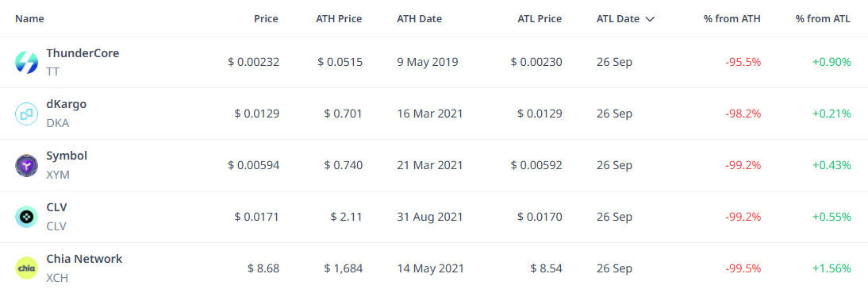The image size is (868, 293).
Task: Sort table by the Price column header
Action: click(x=266, y=19)
